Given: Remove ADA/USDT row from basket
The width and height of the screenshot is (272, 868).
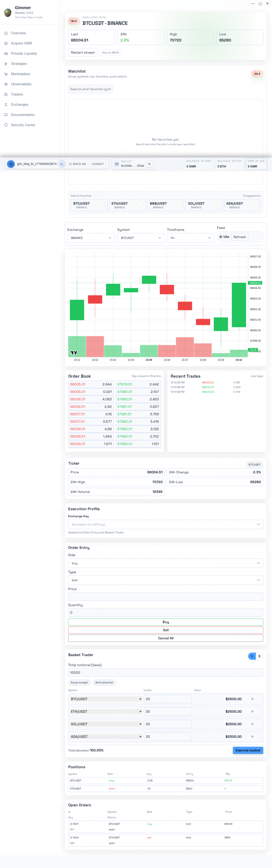Looking at the screenshot, I should pyautogui.click(x=252, y=737).
